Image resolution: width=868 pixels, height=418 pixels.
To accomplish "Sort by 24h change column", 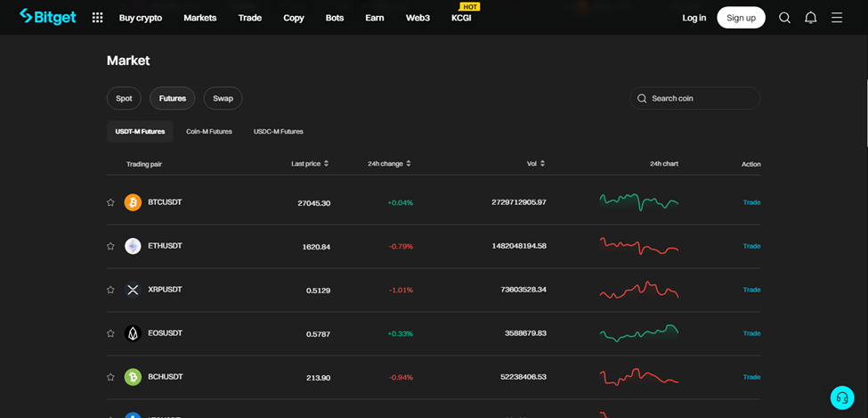I will (x=389, y=163).
